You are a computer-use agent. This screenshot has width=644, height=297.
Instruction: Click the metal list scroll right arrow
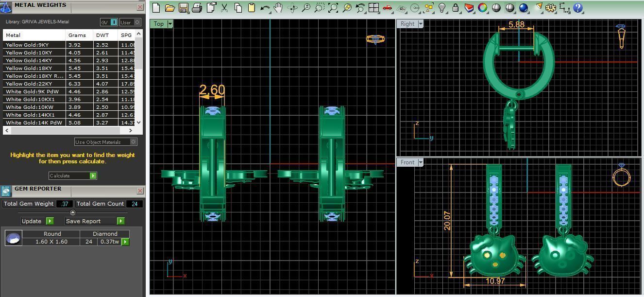pos(130,130)
